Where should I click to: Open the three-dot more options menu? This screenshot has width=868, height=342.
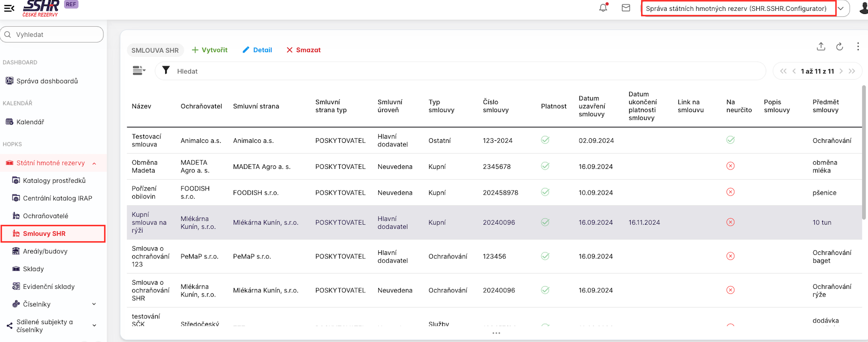(858, 47)
